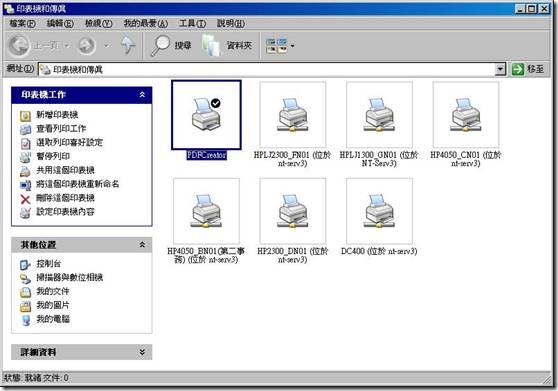
Task: Open the Back button history dropdown
Action: point(67,46)
